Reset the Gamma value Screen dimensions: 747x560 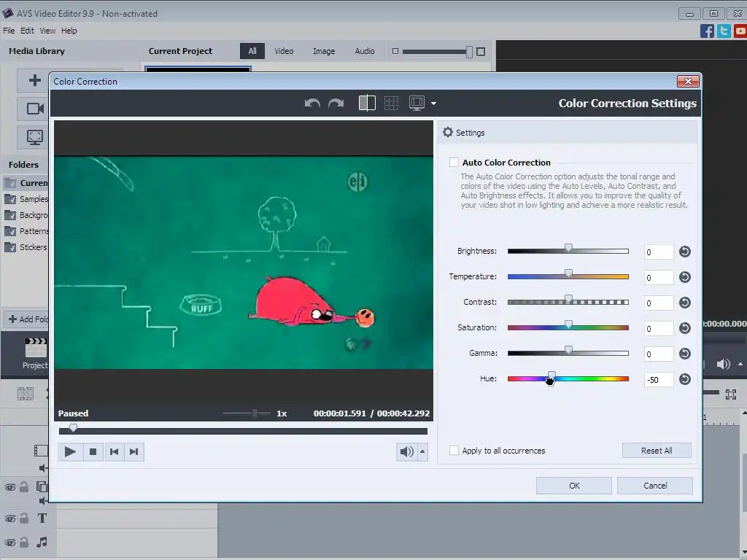(684, 354)
